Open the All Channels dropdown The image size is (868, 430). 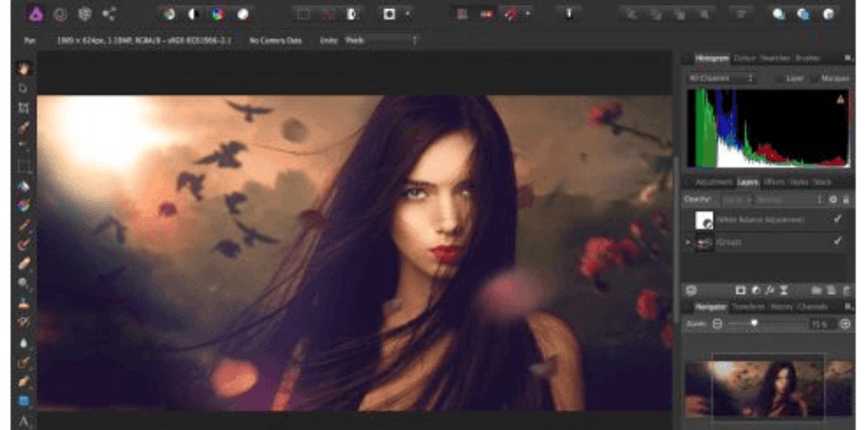[x=721, y=79]
